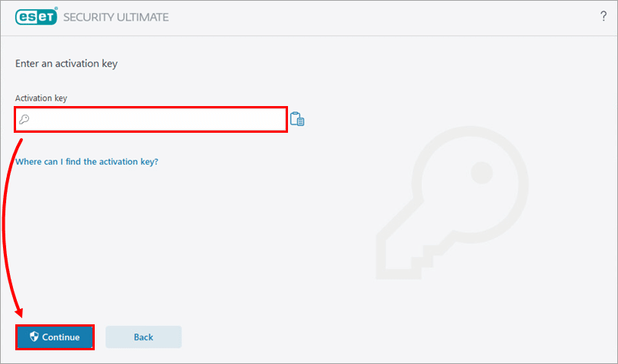Open help with the question mark icon

603,17
